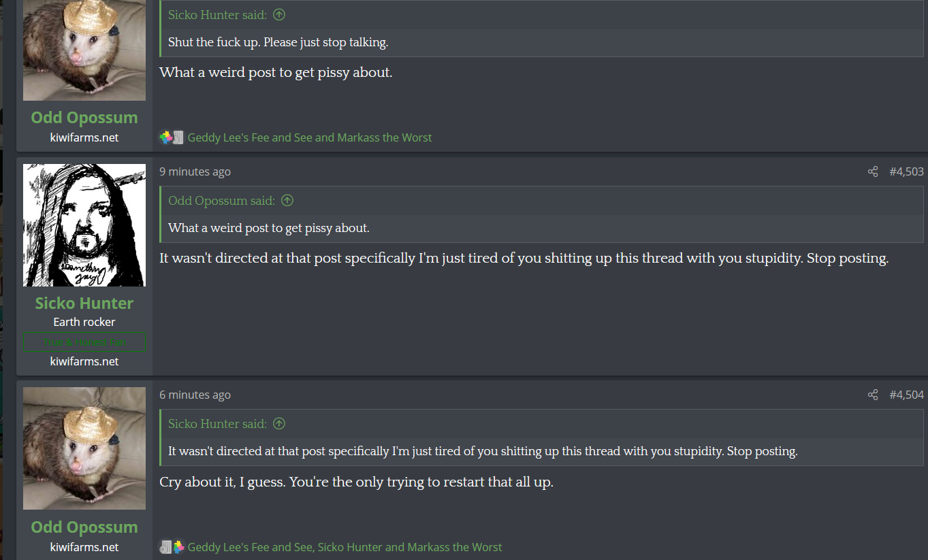This screenshot has height=560, width=928.
Task: Open Odd Opossum username on post #4,504
Action: [84, 527]
